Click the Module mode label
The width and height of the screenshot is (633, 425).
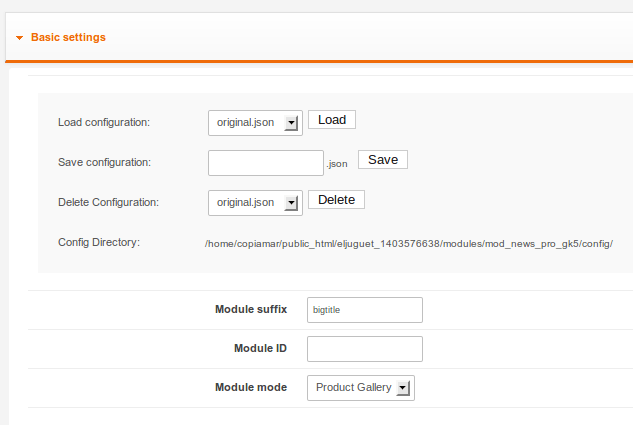(251, 387)
